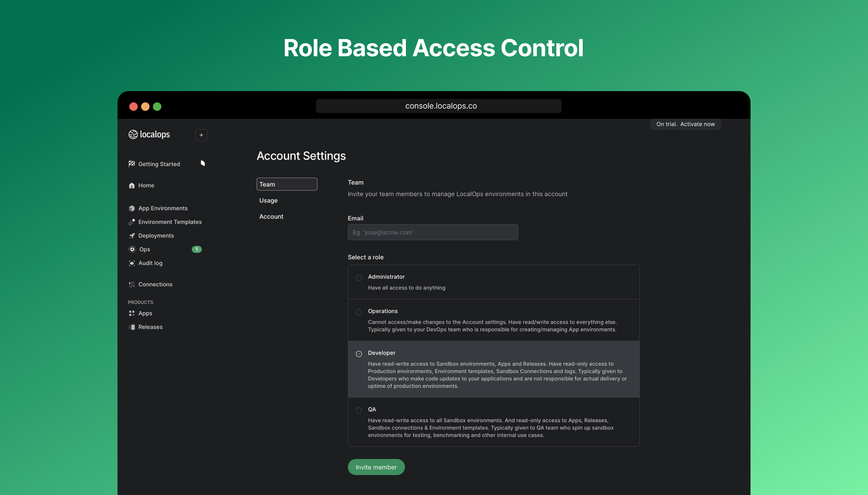The width and height of the screenshot is (868, 495).
Task: Click the Home house icon
Action: 132,185
